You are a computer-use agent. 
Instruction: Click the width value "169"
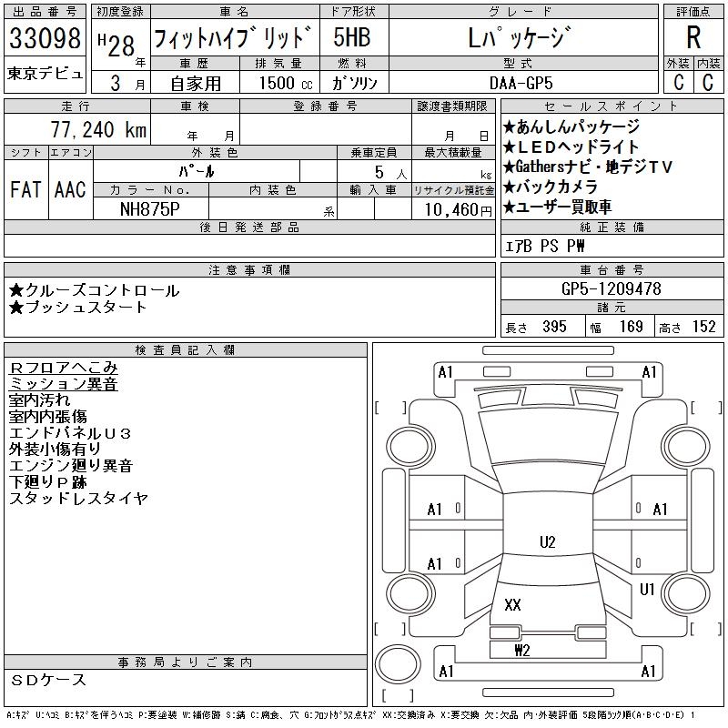click(631, 327)
